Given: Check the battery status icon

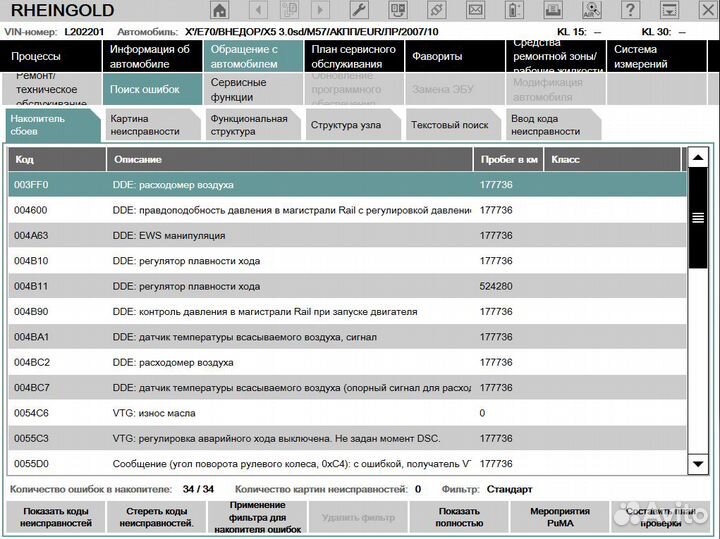Looking at the screenshot, I should [x=514, y=10].
